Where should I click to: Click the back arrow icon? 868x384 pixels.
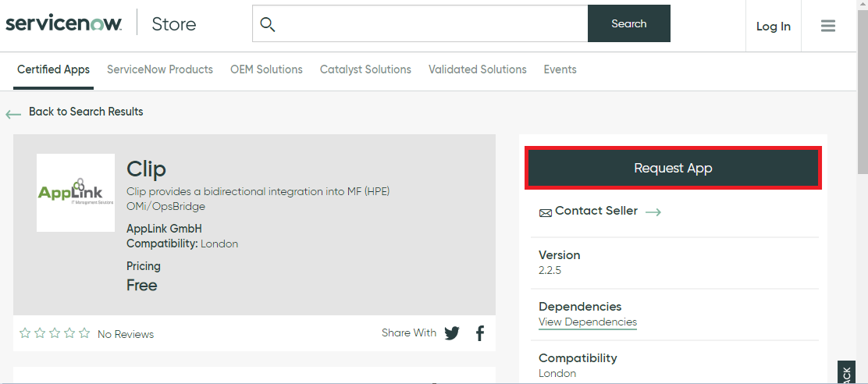click(x=13, y=115)
